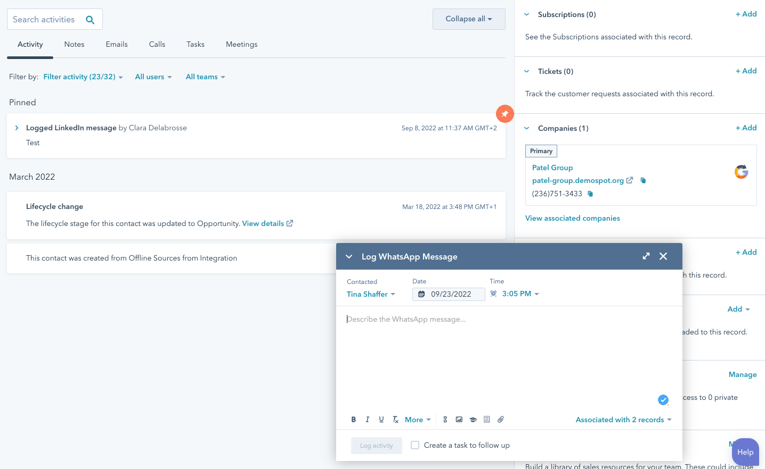Copy the phone number (236)751-3433 with its copy icon
Viewport: 765px width, 469px height.
pos(590,194)
